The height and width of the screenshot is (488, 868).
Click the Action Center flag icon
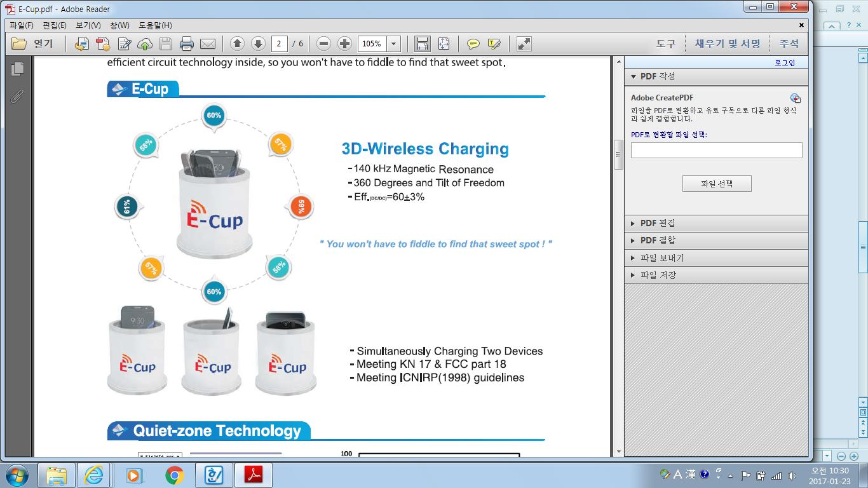point(746,475)
